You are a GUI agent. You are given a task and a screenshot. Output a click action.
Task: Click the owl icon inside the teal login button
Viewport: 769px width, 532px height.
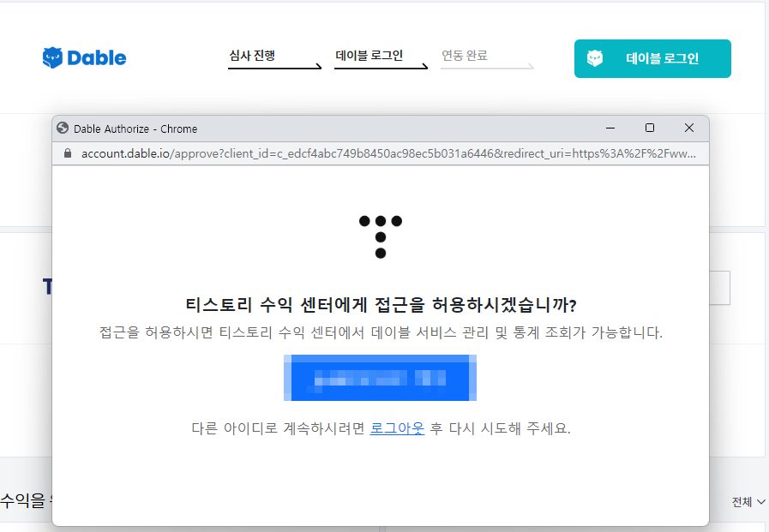[x=595, y=59]
